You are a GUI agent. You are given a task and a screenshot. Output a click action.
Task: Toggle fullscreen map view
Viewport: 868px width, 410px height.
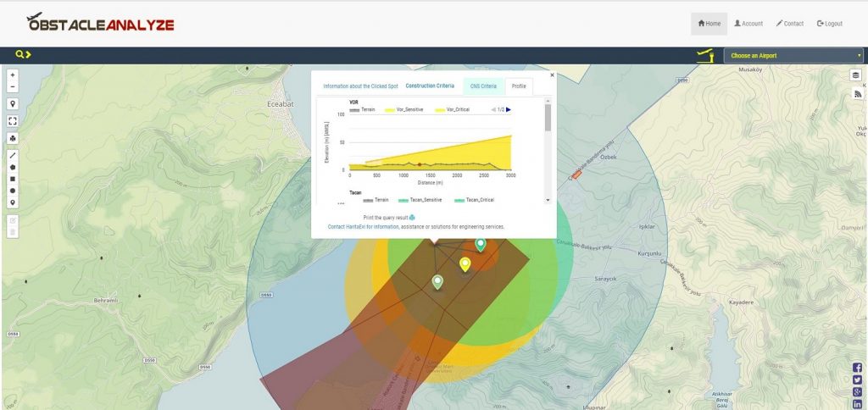(x=13, y=121)
